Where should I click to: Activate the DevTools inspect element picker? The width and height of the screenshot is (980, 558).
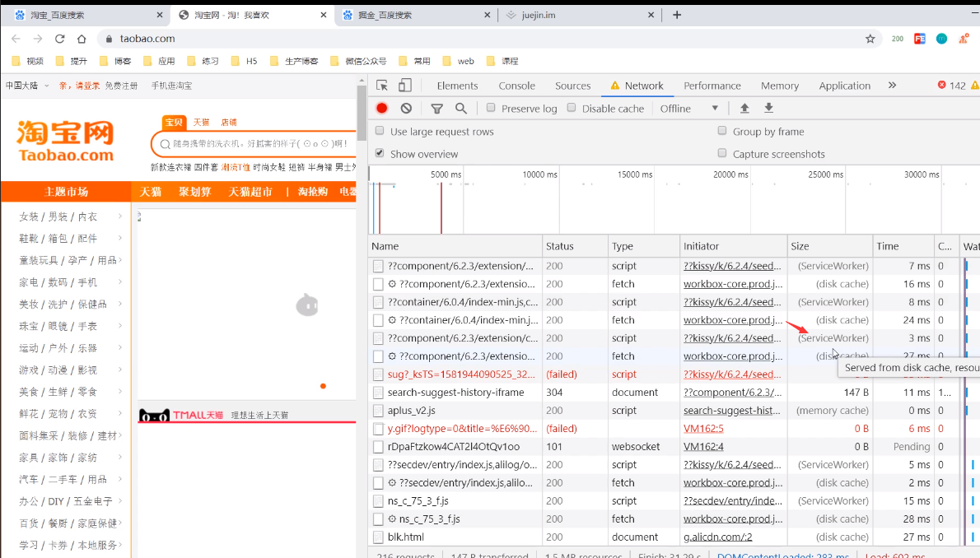[x=382, y=86]
